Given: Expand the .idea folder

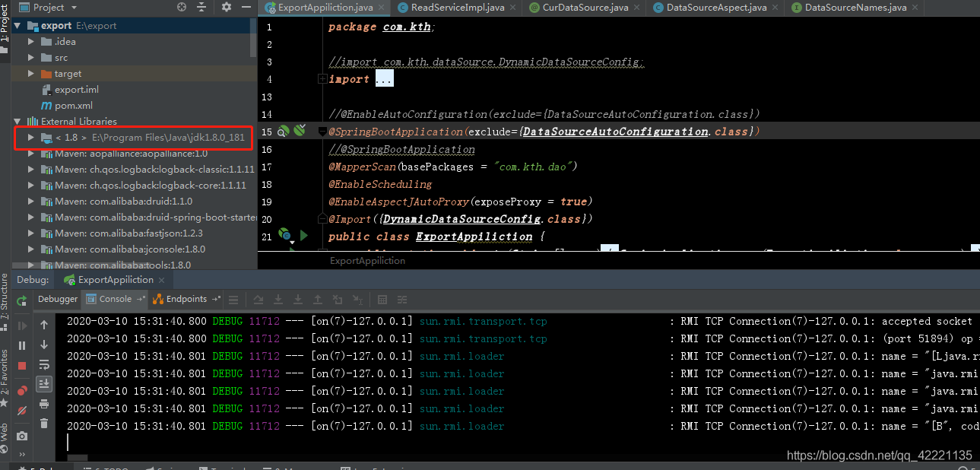Looking at the screenshot, I should click(x=31, y=41).
